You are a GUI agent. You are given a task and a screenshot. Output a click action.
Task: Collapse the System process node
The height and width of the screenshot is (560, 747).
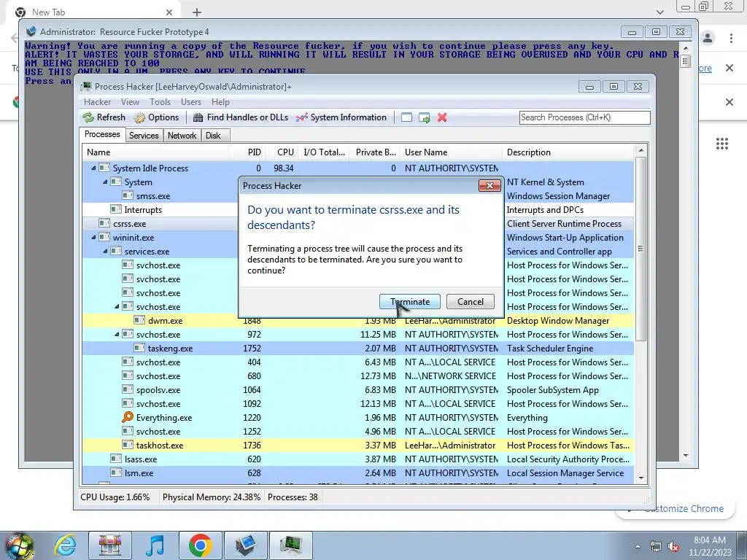105,182
